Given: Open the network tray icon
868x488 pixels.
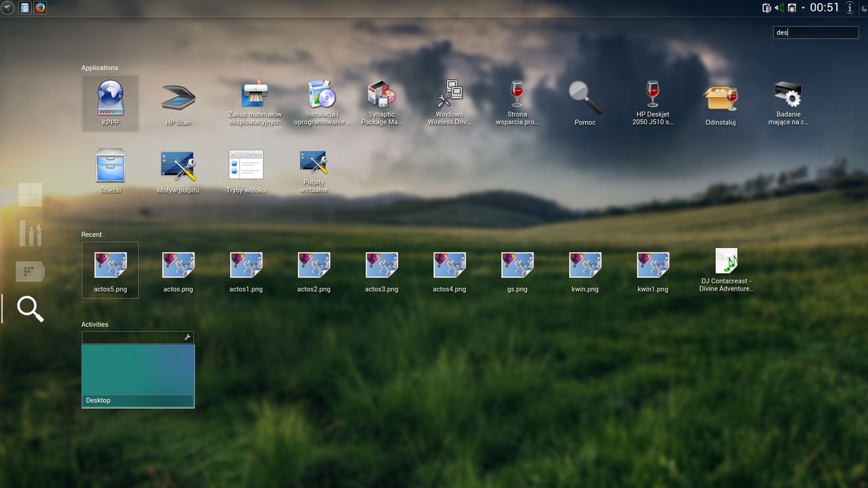Looking at the screenshot, I should tap(791, 8).
